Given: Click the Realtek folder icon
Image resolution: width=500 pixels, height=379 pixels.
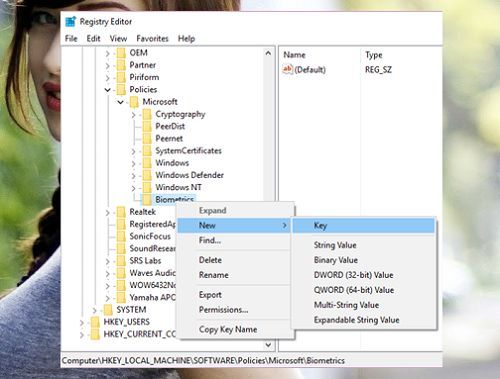Looking at the screenshot, I should click(121, 212).
